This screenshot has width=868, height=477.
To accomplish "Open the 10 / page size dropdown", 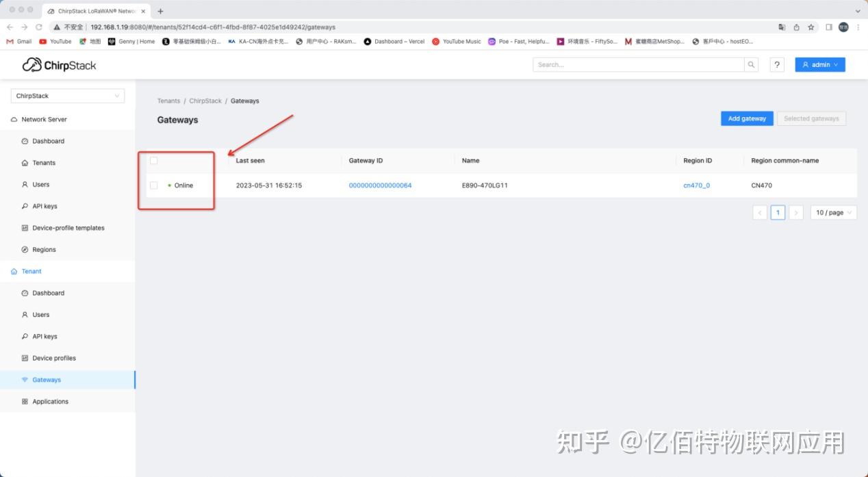I will tap(833, 212).
